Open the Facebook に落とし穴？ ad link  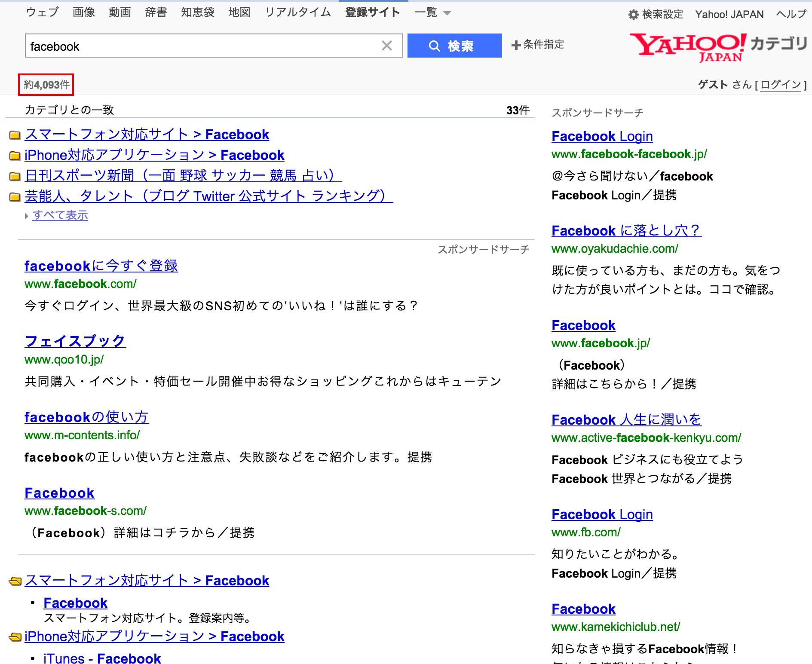click(626, 231)
